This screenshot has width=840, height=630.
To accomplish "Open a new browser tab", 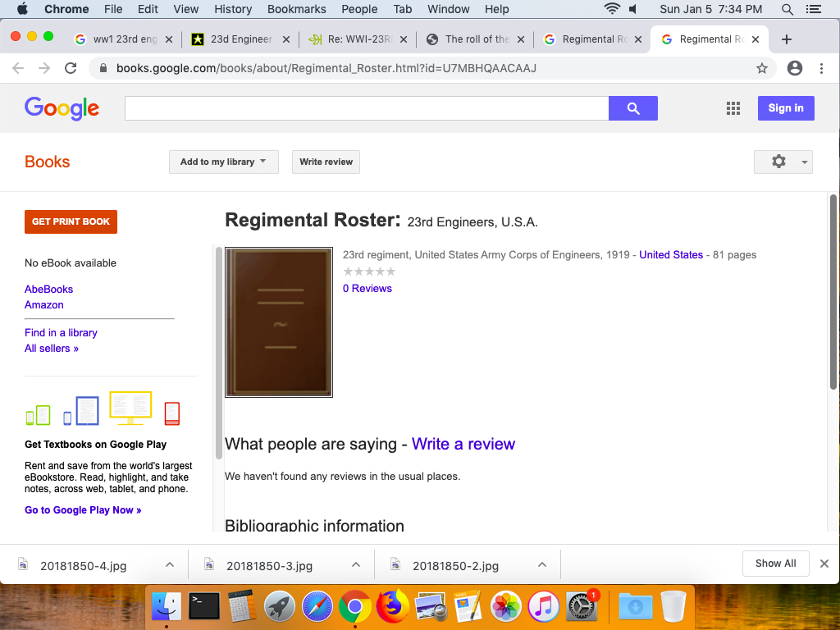I will [x=786, y=39].
